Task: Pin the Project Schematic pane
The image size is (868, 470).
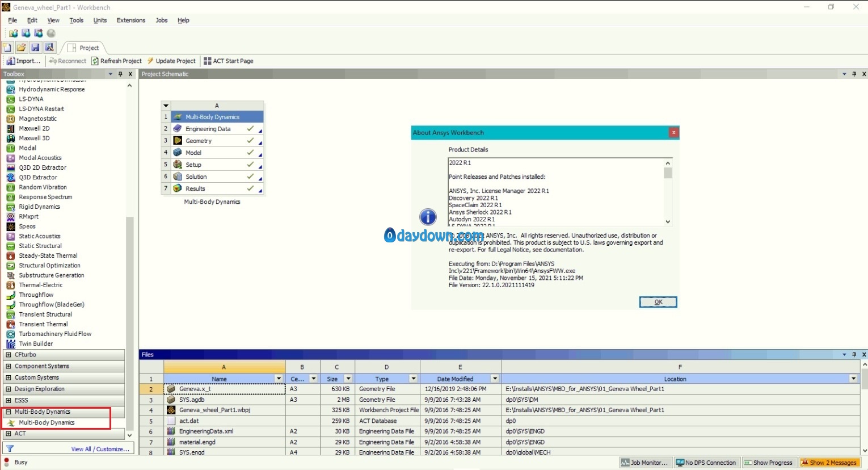Action: tap(854, 74)
